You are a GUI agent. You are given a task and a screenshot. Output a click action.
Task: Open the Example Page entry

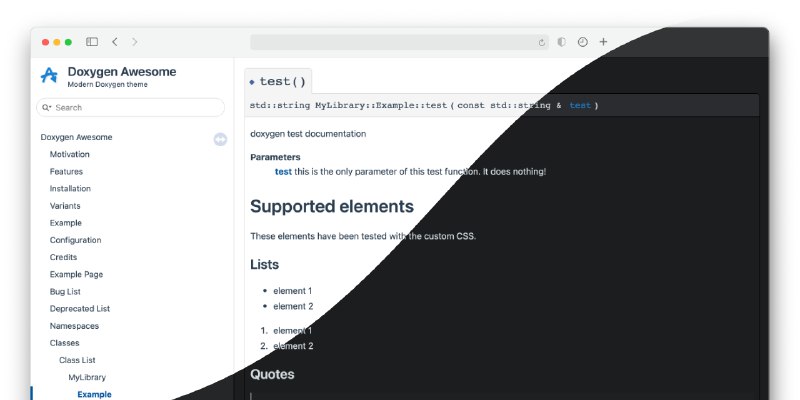77,274
